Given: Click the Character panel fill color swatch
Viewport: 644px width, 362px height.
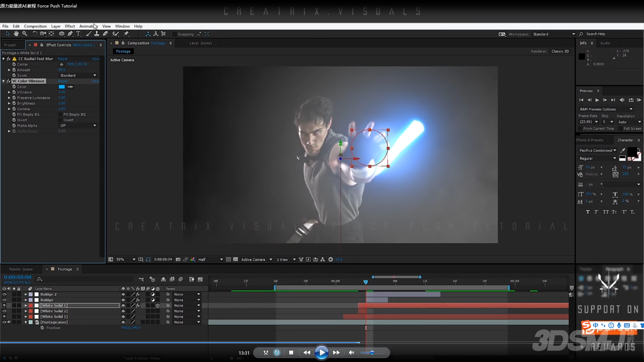Looking at the screenshot, I should [x=632, y=151].
